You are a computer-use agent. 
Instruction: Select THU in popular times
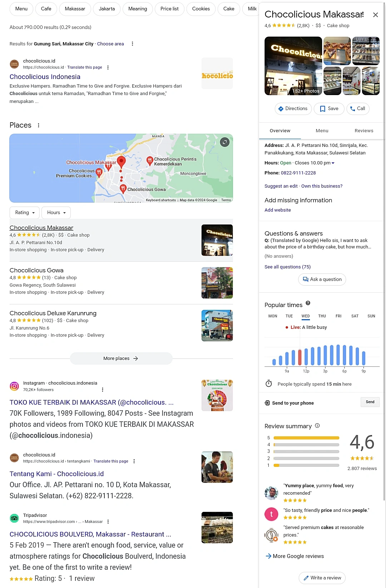tap(322, 316)
